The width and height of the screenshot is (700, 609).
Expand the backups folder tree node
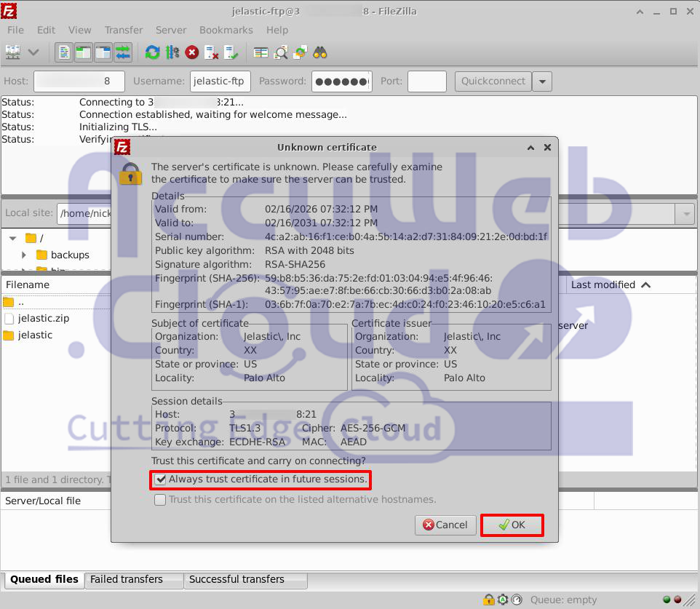[24, 255]
